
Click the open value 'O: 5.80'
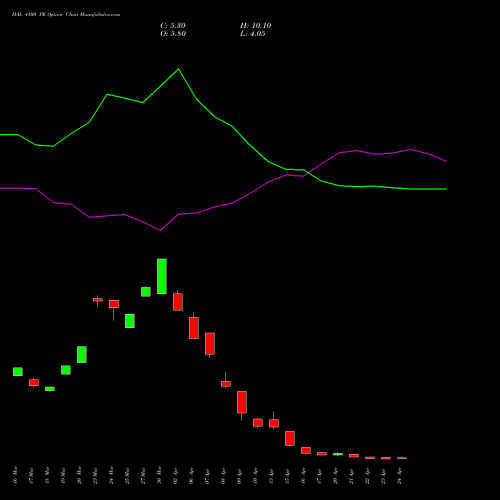click(x=173, y=34)
